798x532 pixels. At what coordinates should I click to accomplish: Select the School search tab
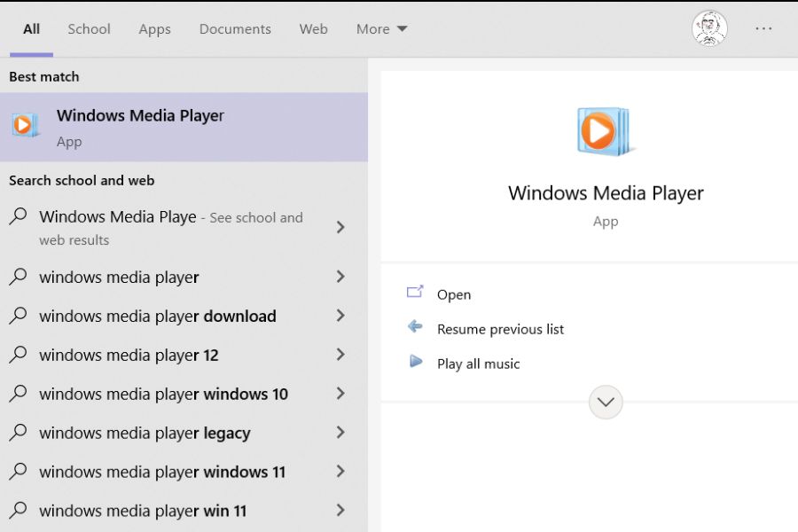89,28
